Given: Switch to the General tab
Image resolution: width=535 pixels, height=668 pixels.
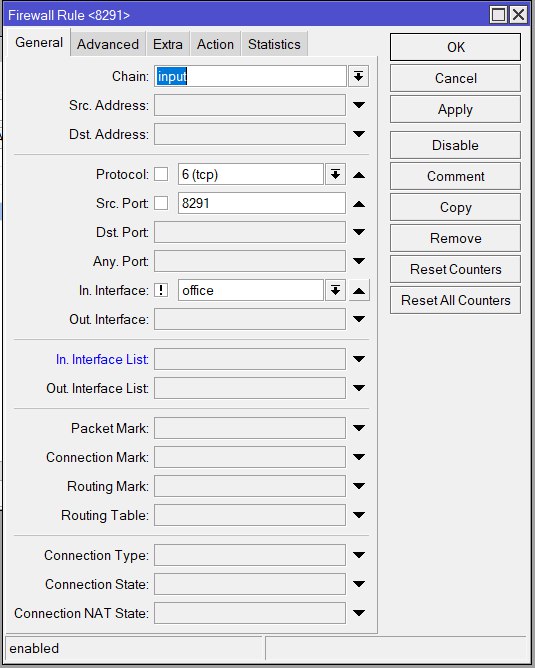Looking at the screenshot, I should point(39,43).
